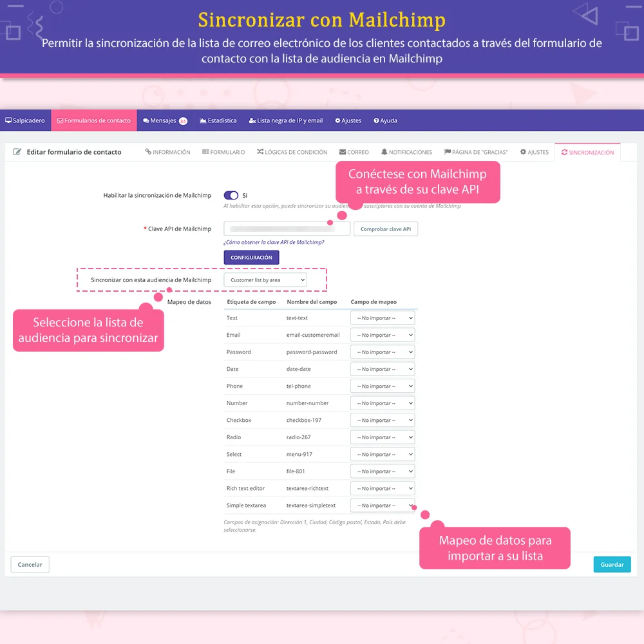The width and height of the screenshot is (644, 644).
Task: Switch to the Formulario tab
Action: point(223,152)
